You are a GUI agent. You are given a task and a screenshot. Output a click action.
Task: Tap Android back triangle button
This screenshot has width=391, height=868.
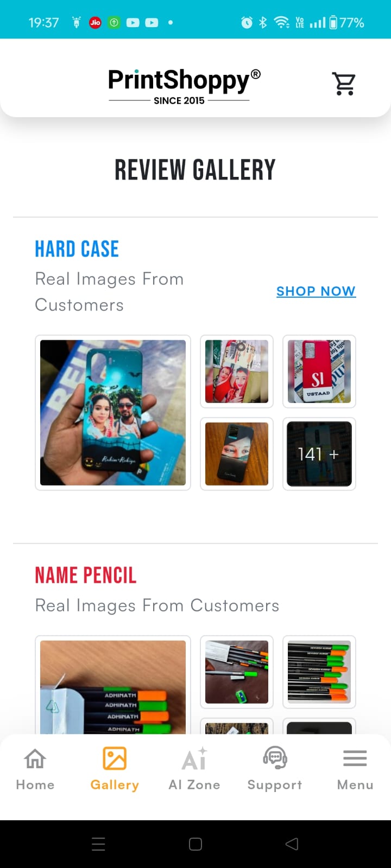pos(292,844)
